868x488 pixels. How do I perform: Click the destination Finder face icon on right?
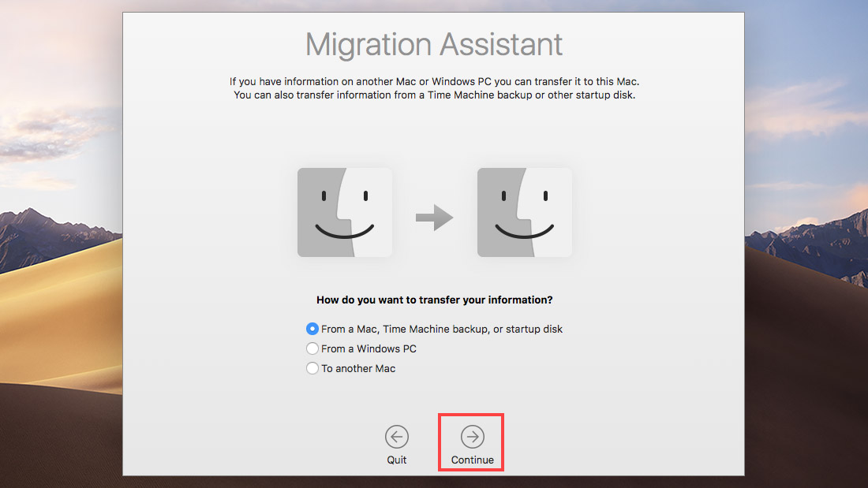pyautogui.click(x=524, y=212)
